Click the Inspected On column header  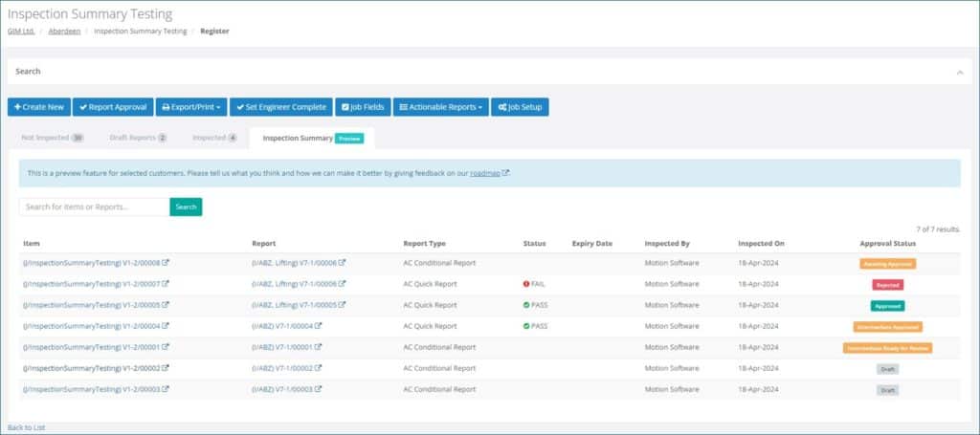pyautogui.click(x=761, y=244)
